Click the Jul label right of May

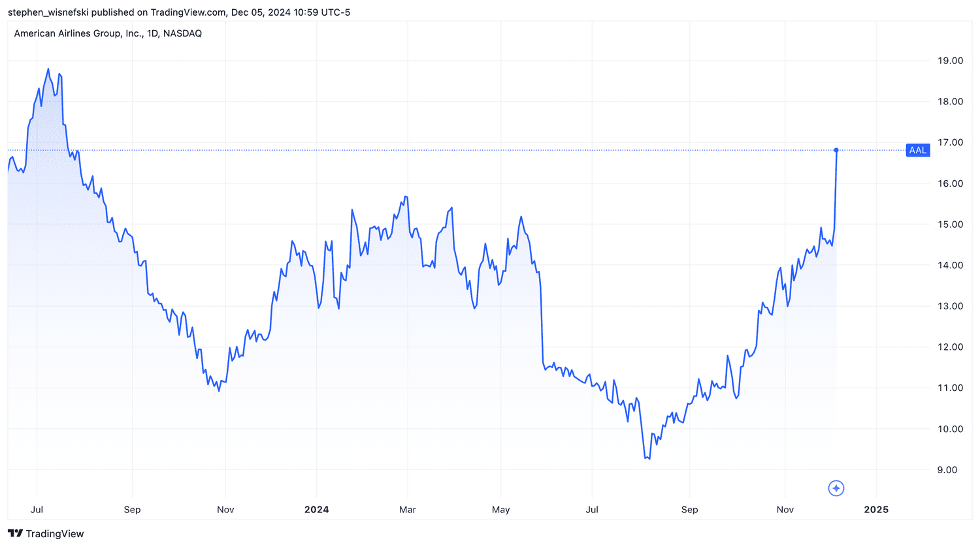[x=592, y=509]
